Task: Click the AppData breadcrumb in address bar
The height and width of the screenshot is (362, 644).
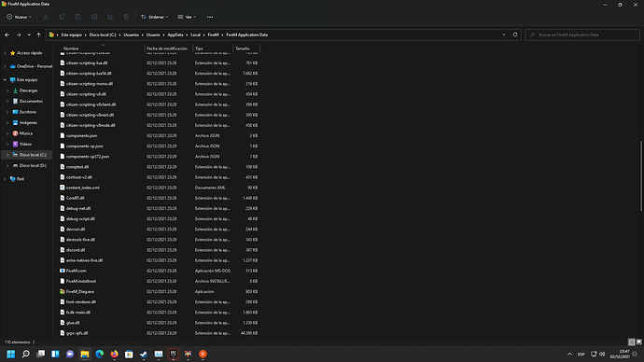Action: tap(175, 35)
